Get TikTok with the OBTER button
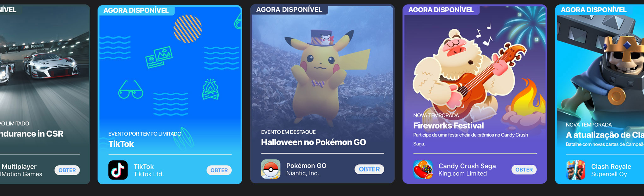Screen dimensions: 644x196 click(x=219, y=170)
